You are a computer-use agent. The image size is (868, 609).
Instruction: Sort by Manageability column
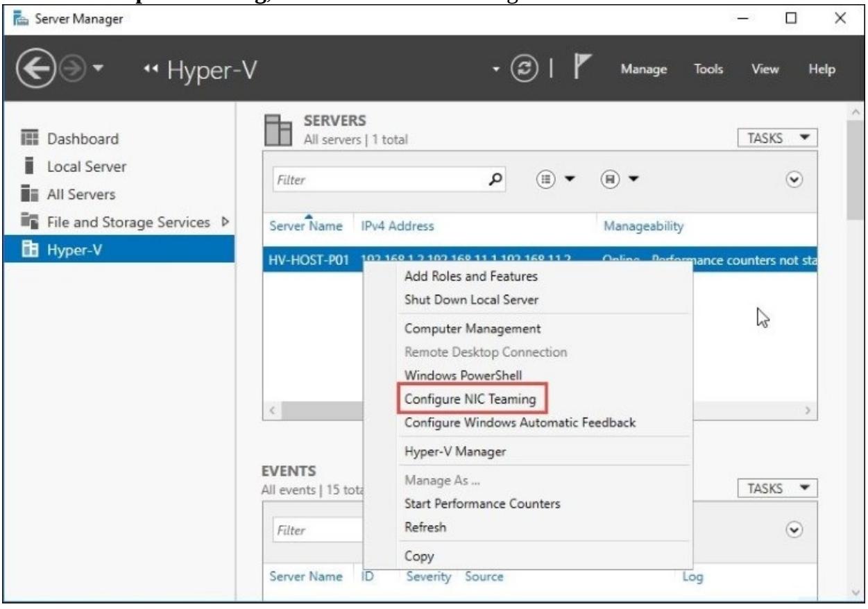coord(644,226)
